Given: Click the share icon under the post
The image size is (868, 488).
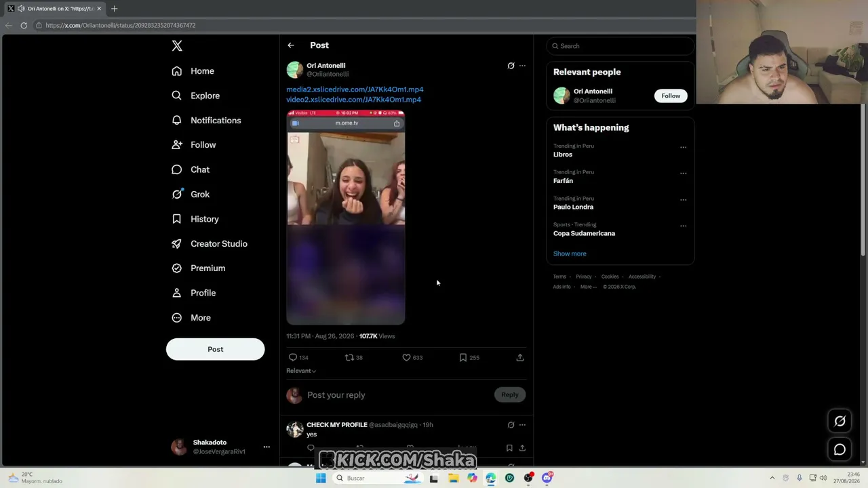Looking at the screenshot, I should coord(520,357).
